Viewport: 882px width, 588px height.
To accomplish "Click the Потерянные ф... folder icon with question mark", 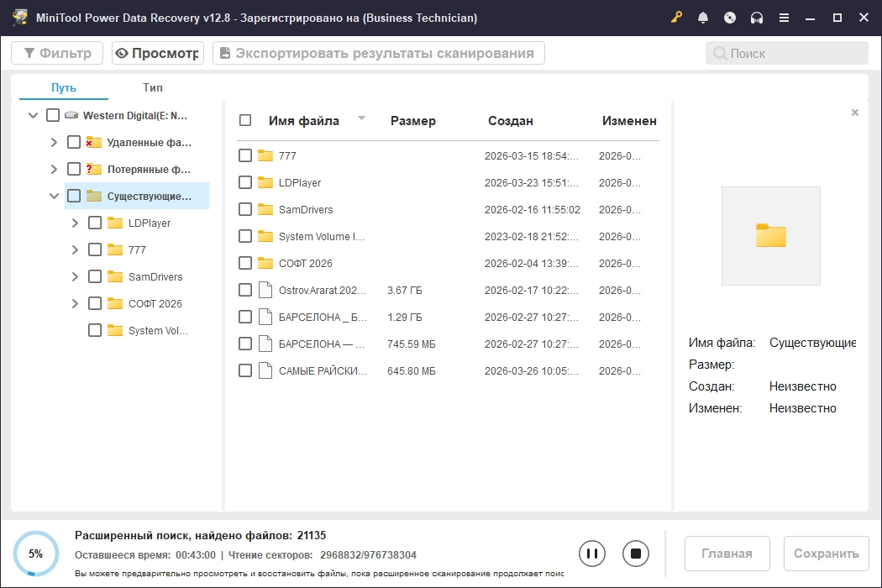I will point(93,170).
